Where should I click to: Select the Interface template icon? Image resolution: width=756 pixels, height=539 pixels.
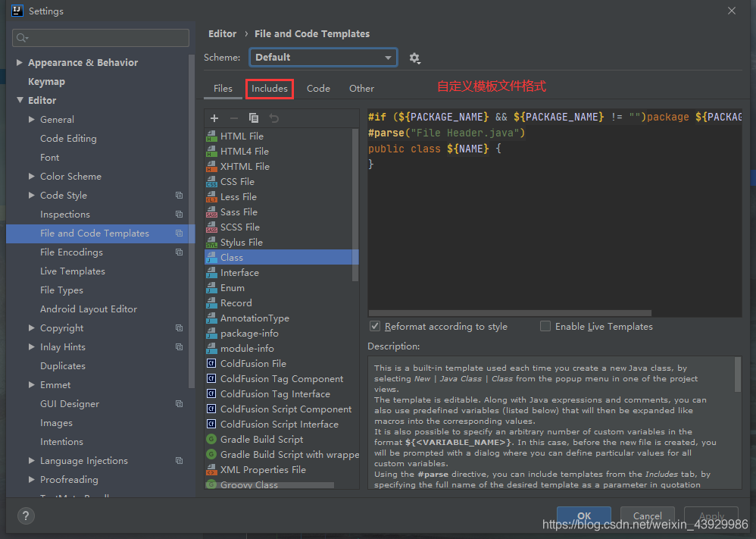211,273
